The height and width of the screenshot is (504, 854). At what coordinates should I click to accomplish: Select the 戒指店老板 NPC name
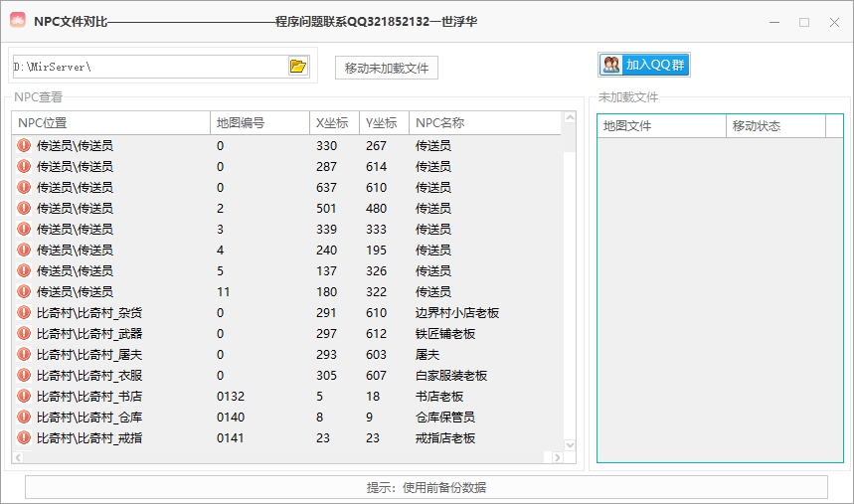tap(445, 438)
